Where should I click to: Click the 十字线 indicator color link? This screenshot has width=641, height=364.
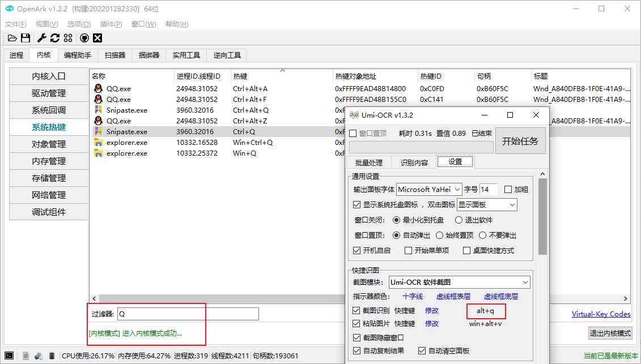click(413, 296)
